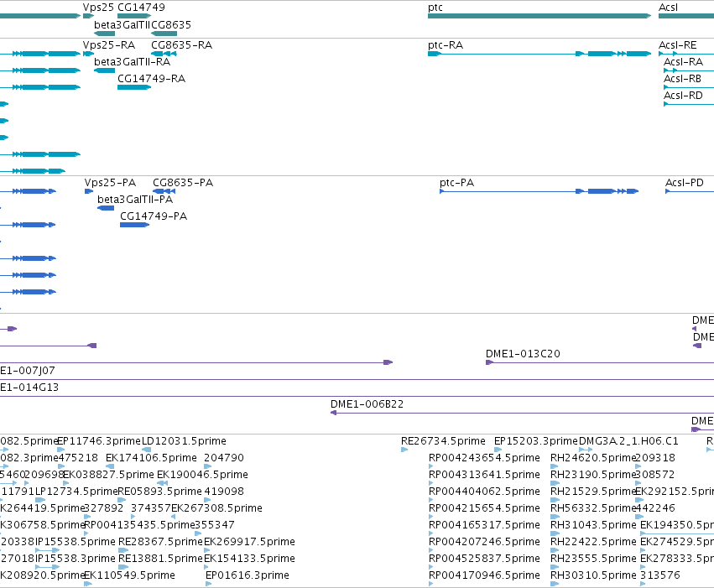Select EST RH31043.5prime
Viewport: 714px width, 588px height.
tap(593, 525)
